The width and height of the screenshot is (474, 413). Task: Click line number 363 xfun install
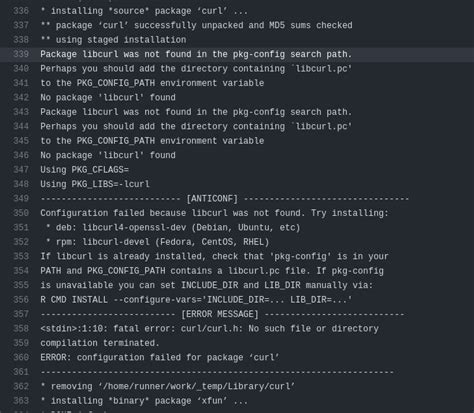[21, 401]
